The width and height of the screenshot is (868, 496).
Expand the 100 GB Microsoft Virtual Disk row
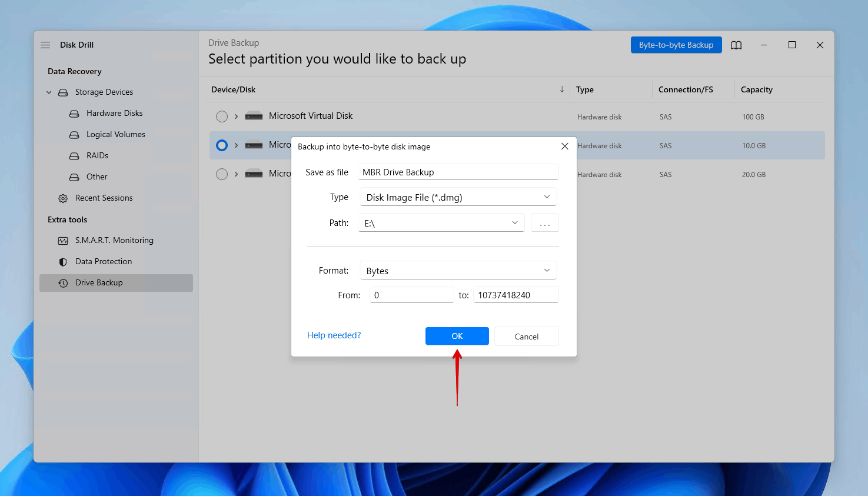pyautogui.click(x=237, y=116)
